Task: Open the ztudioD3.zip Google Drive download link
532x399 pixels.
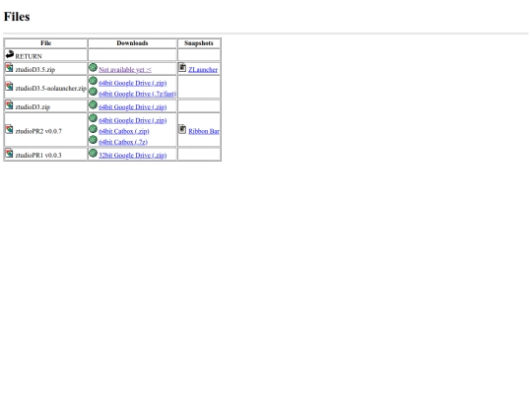Action: 133,106
